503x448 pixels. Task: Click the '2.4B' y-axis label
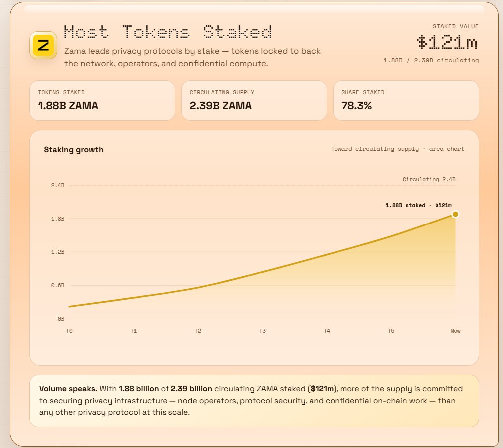pos(58,185)
